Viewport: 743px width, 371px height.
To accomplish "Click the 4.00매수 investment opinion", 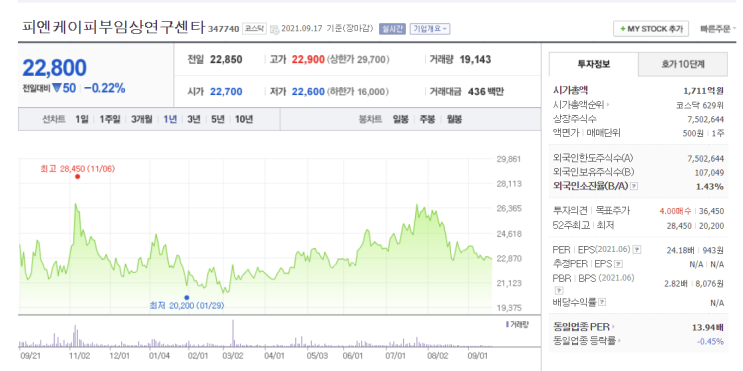I will tap(675, 211).
